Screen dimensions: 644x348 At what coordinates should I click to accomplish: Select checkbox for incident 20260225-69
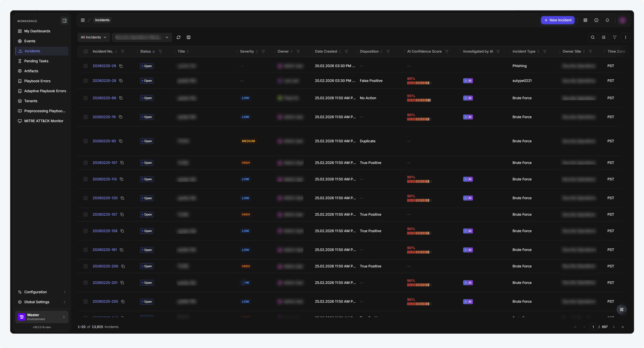(x=86, y=98)
